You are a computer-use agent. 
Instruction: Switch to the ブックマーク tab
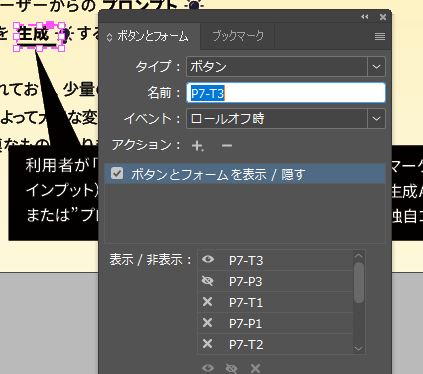click(238, 36)
